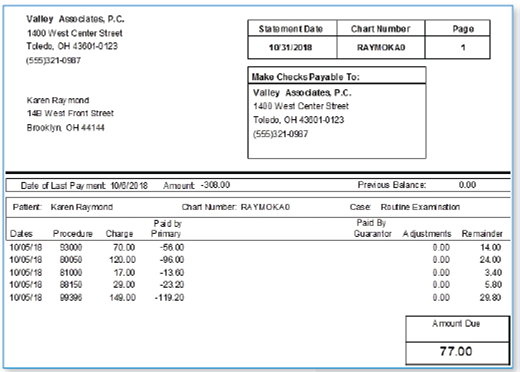Select date of last payment 10/6/2018
This screenshot has height=372, width=520.
129,186
